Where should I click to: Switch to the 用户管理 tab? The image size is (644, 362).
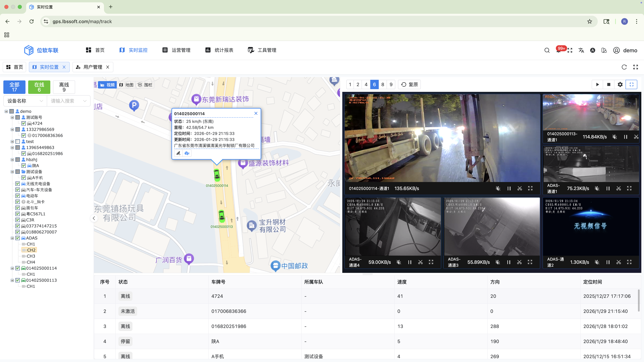tap(93, 67)
